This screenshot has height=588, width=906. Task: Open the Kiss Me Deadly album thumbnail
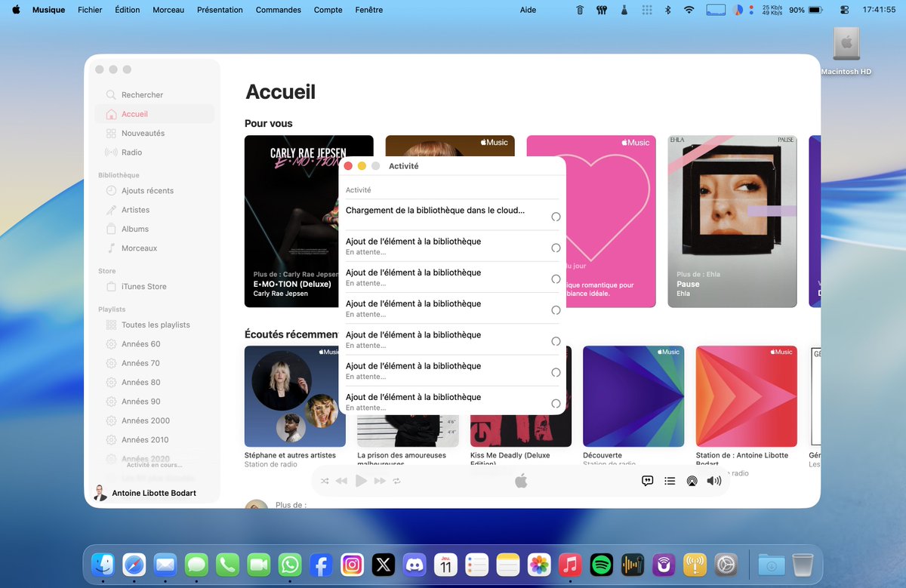521,430
